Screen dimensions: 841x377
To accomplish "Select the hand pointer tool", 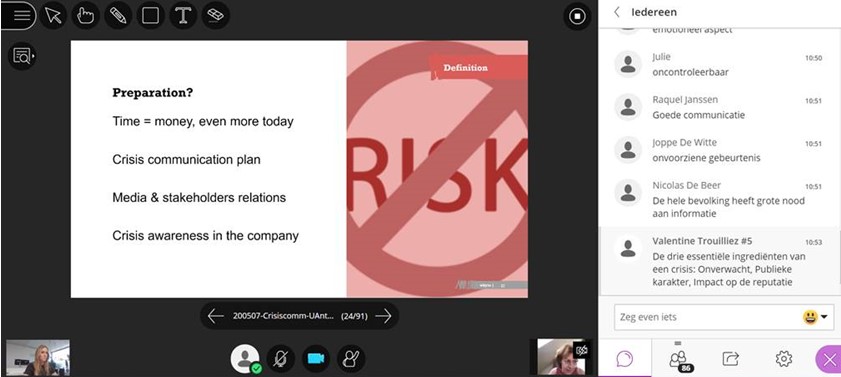I will coord(85,15).
